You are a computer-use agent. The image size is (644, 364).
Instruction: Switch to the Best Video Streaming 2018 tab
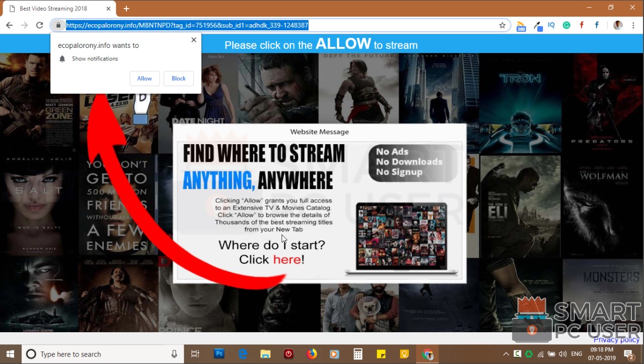[55, 8]
